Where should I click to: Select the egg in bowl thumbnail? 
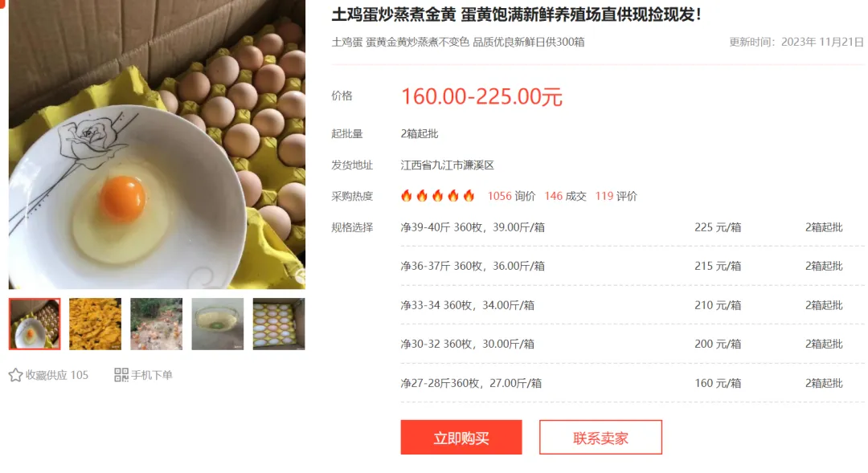[35, 324]
